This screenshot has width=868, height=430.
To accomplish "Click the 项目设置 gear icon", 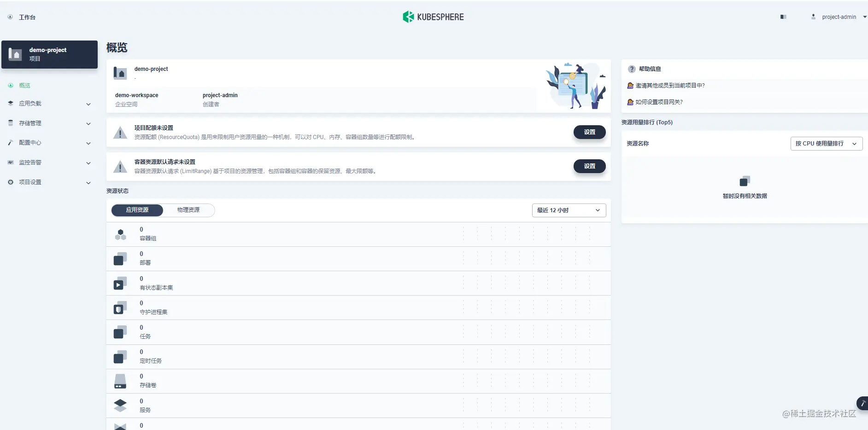I will coord(11,182).
